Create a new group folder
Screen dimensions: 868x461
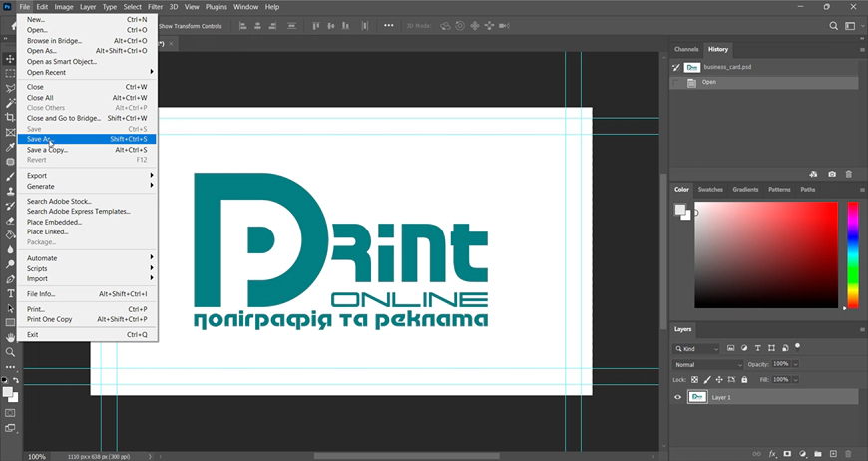(x=818, y=454)
